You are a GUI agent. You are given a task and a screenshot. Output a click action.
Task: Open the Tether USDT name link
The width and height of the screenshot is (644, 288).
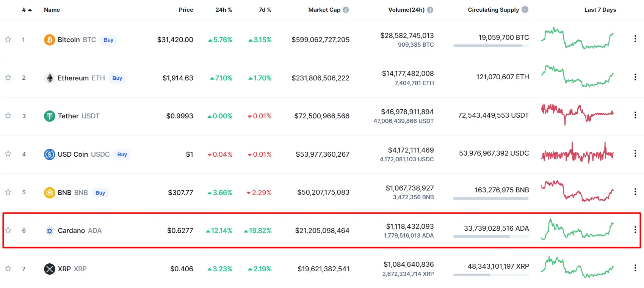78,116
